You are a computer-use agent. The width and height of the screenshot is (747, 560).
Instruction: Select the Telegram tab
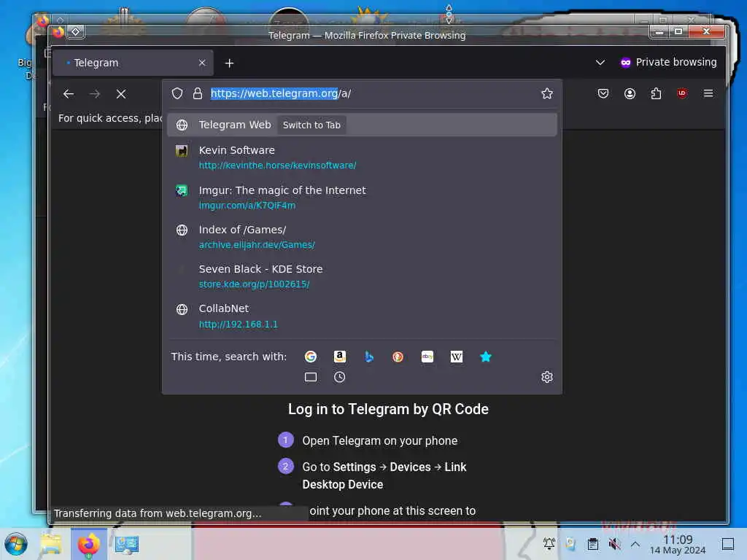pyautogui.click(x=133, y=63)
